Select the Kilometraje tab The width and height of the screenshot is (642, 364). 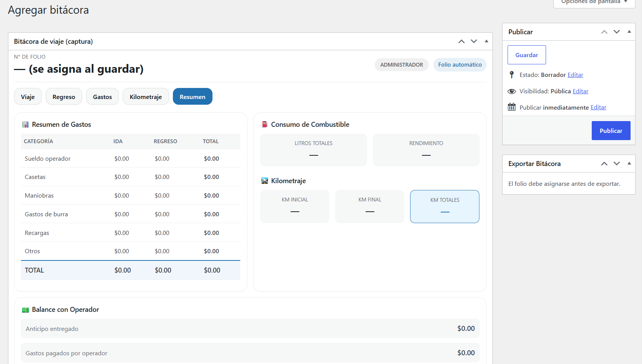pyautogui.click(x=146, y=97)
